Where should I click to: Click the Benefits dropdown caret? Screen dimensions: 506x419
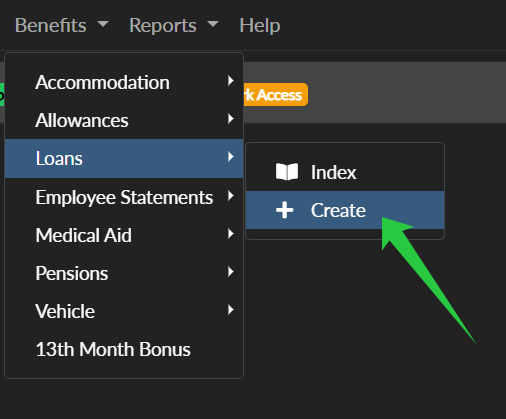pos(103,24)
